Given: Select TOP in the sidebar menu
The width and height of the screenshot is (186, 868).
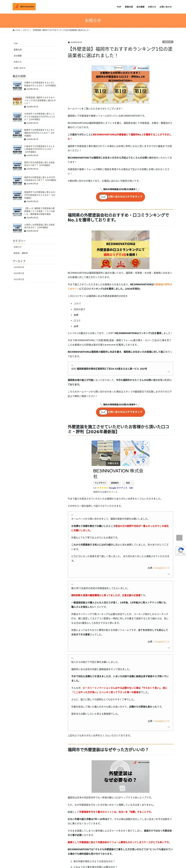Looking at the screenshot, I should point(34,43).
